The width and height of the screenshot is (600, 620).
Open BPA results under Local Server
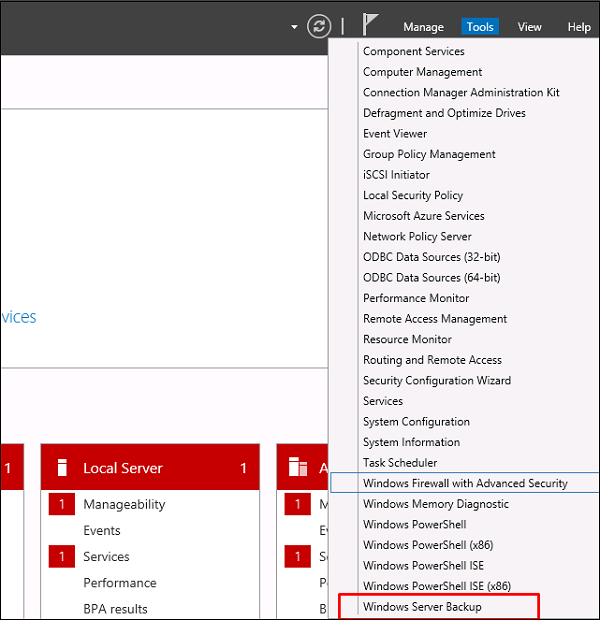[x=115, y=609]
